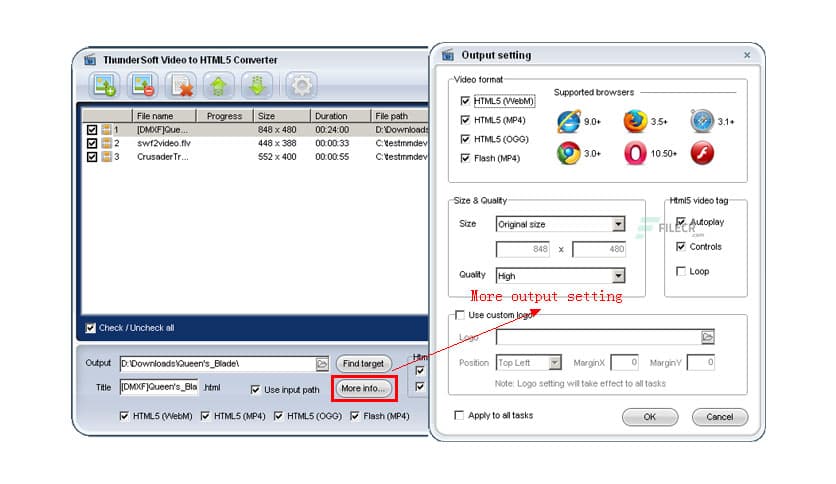Click the More info... button
836x484 pixels.
click(364, 389)
